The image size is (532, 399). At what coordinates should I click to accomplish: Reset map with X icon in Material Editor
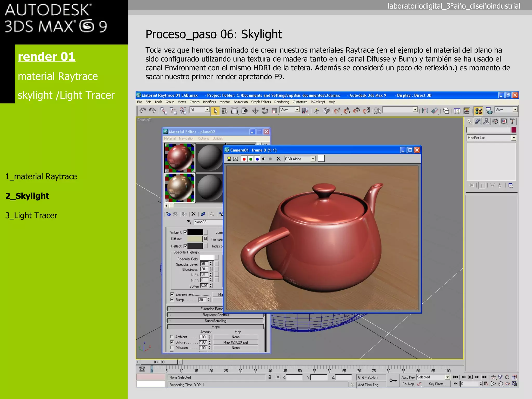pos(193,214)
